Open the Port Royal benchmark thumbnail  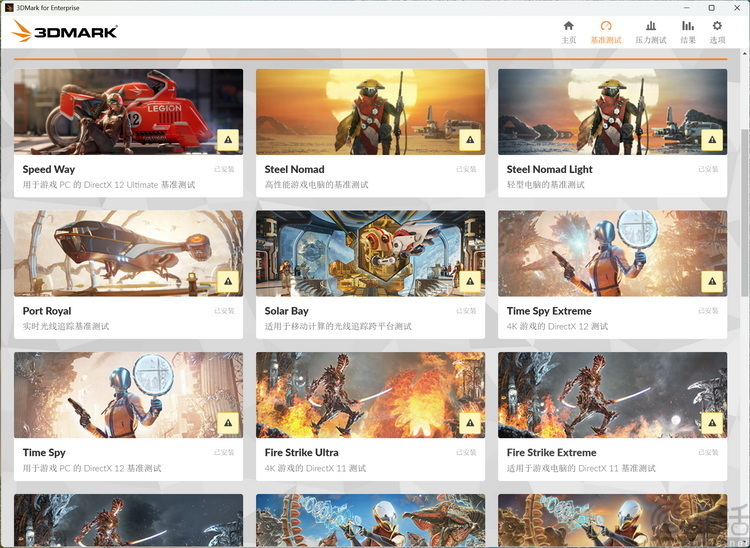[128, 253]
